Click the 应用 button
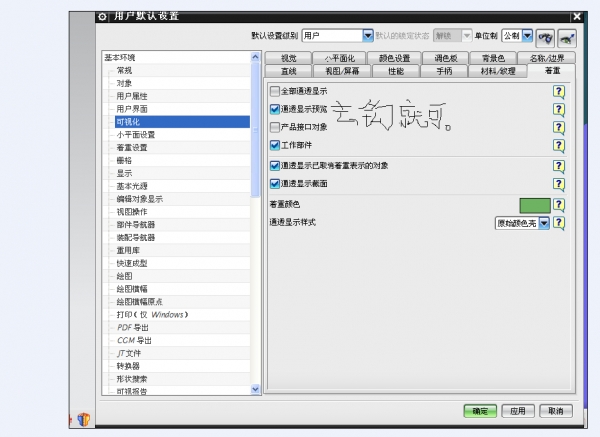 click(x=517, y=411)
